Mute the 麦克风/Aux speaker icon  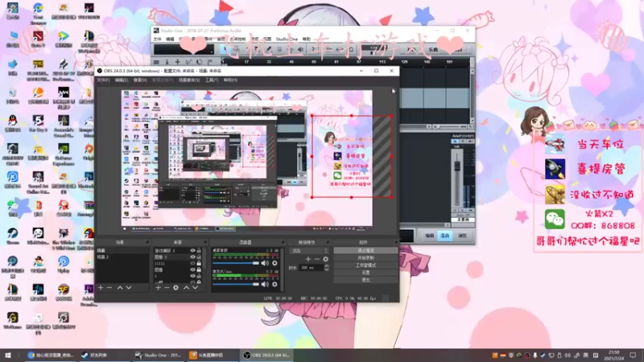265,284
